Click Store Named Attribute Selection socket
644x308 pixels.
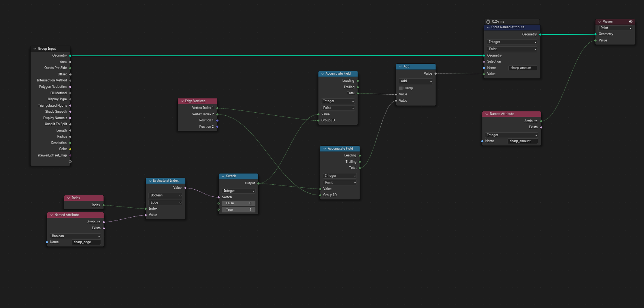(x=484, y=61)
